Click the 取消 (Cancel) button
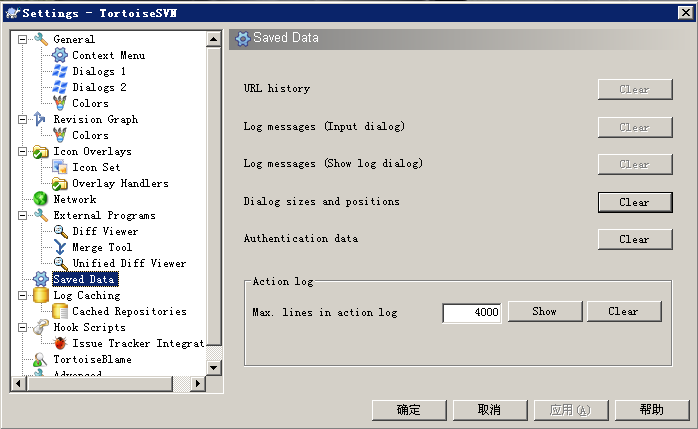The image size is (698, 429). click(490, 410)
